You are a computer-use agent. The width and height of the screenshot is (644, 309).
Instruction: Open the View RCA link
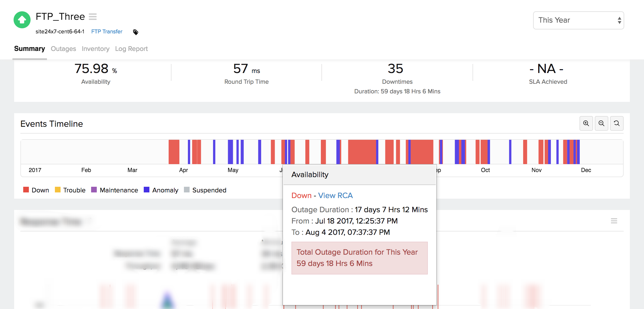point(335,196)
